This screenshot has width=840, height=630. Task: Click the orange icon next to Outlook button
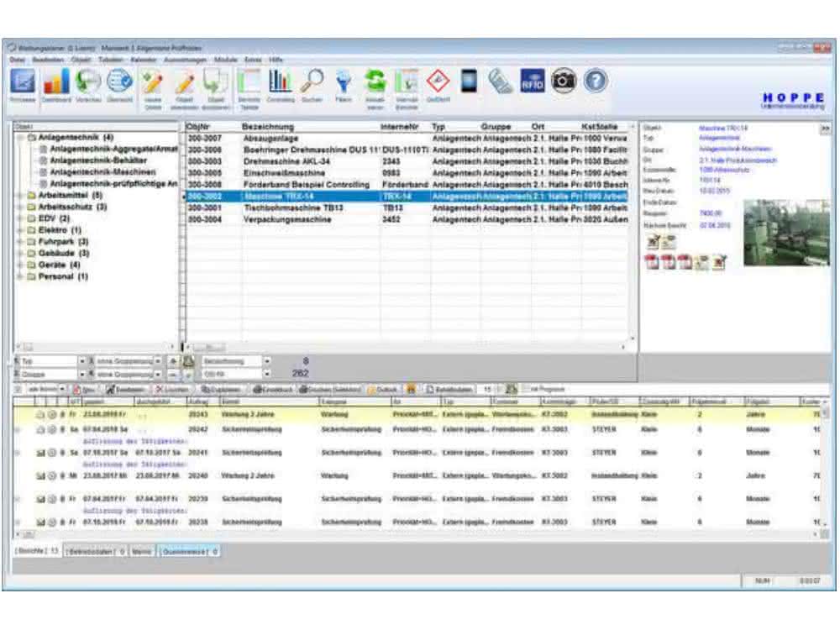pyautogui.click(x=411, y=390)
